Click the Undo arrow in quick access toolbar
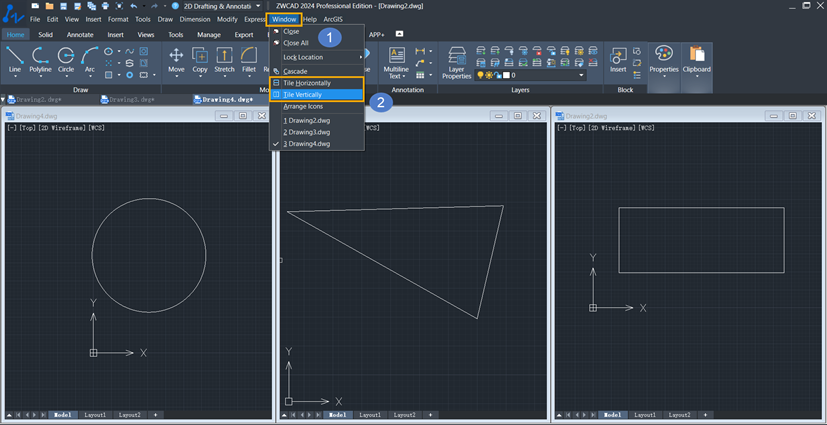Viewport: 827px width, 425px height. click(133, 6)
